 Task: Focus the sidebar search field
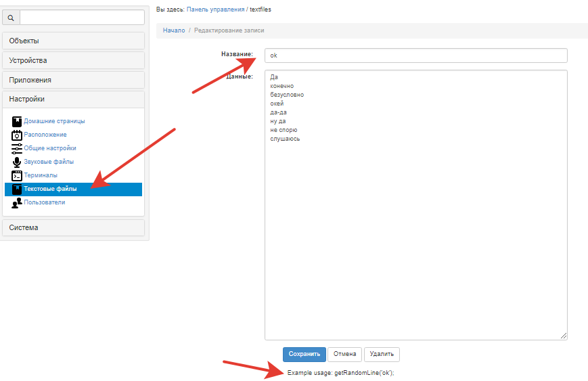click(x=82, y=18)
